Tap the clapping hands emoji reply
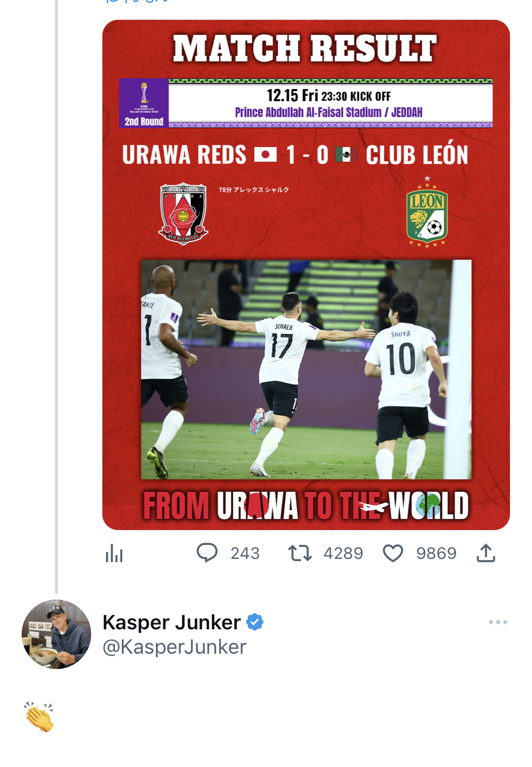The image size is (532, 767). 39,717
